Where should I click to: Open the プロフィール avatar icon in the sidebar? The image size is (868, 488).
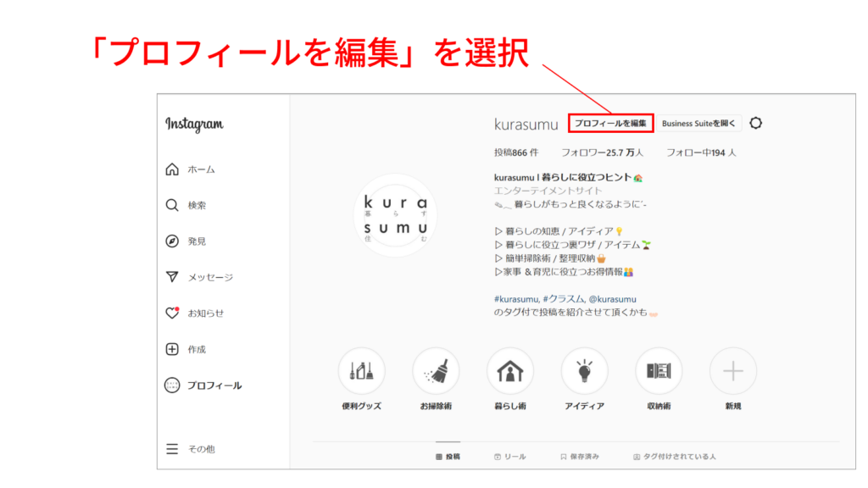click(x=172, y=385)
